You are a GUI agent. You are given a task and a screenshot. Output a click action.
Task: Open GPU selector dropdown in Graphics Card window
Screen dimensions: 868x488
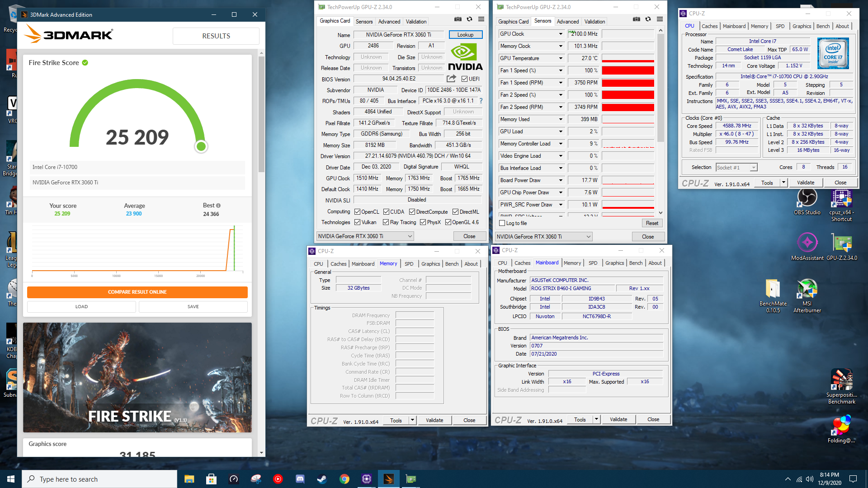tap(364, 236)
